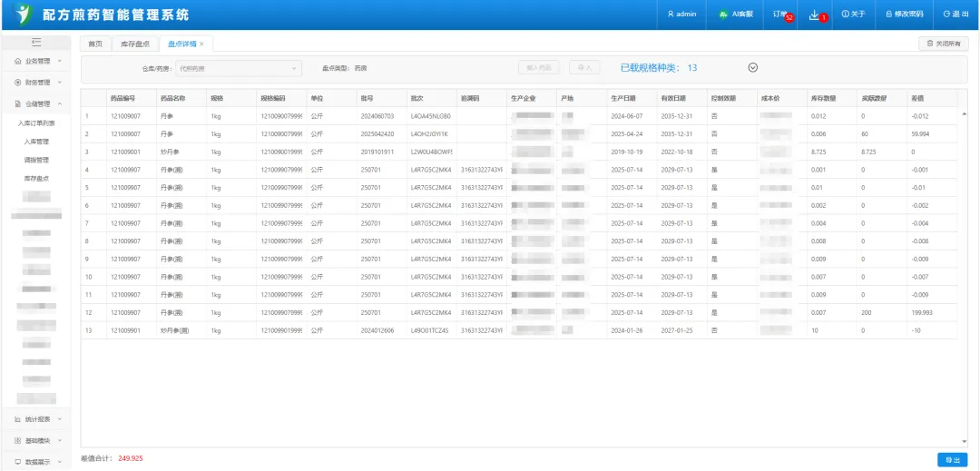The width and height of the screenshot is (980, 471).
Task: Toggle the circled chevron filter expander
Action: 752,67
